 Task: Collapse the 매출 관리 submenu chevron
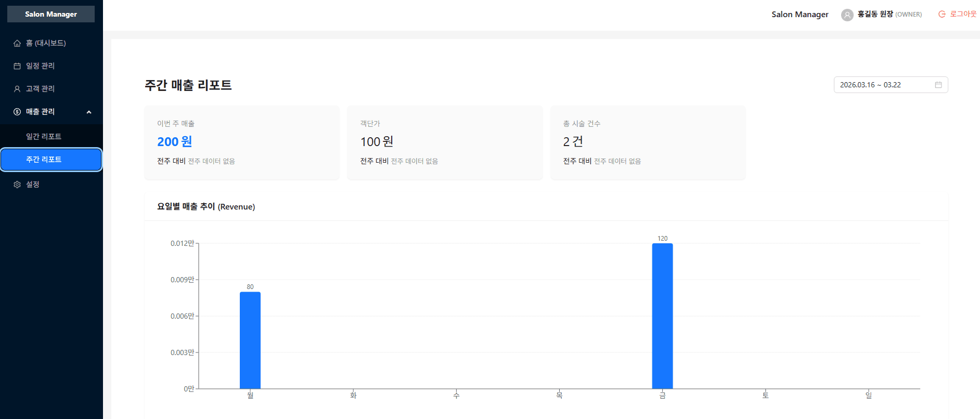[89, 112]
